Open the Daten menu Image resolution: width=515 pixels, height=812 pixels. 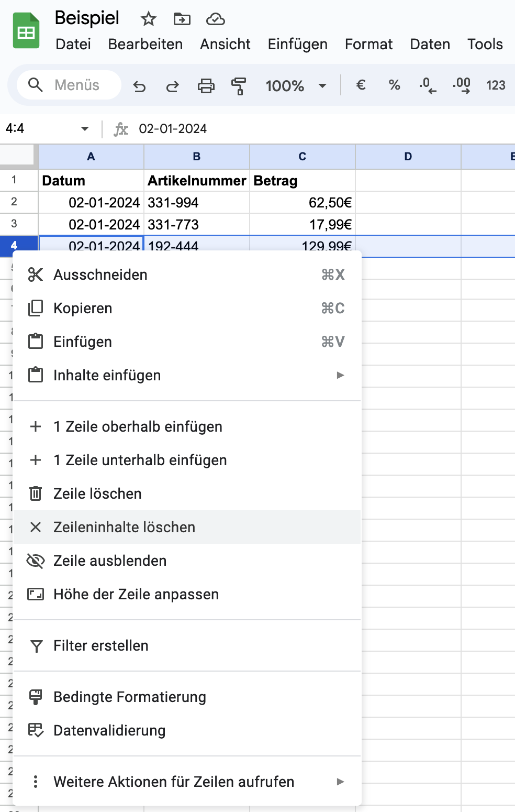pos(430,44)
